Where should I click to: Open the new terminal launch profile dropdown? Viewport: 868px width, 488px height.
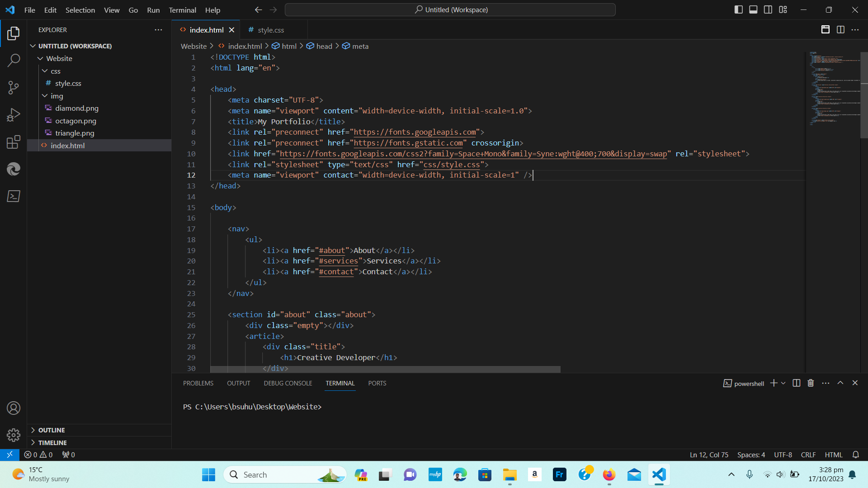(x=783, y=383)
